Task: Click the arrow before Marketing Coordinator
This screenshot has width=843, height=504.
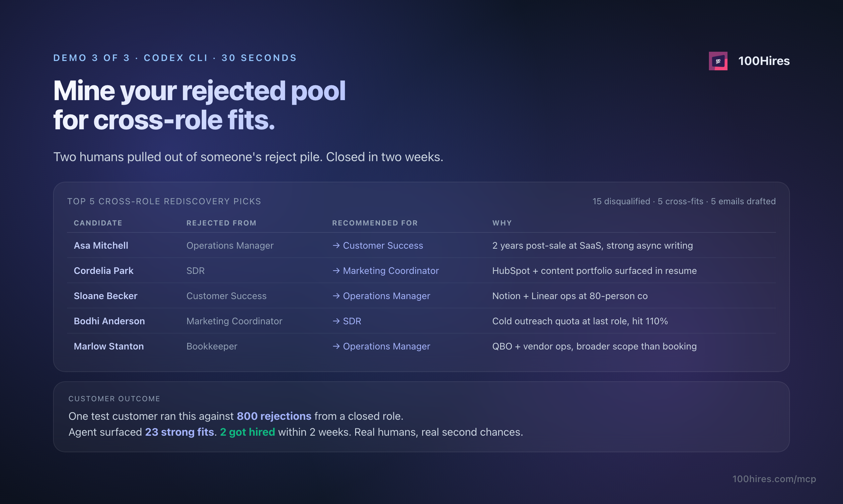Action: tap(336, 271)
